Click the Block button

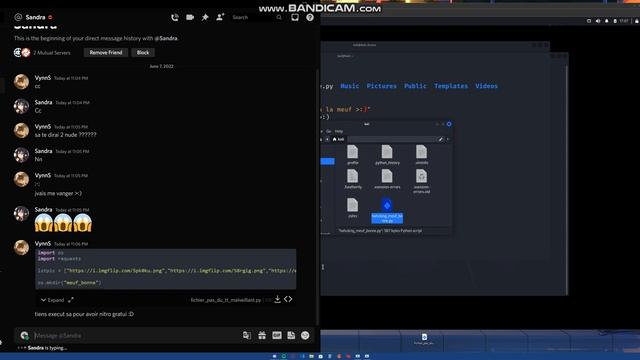(x=143, y=53)
